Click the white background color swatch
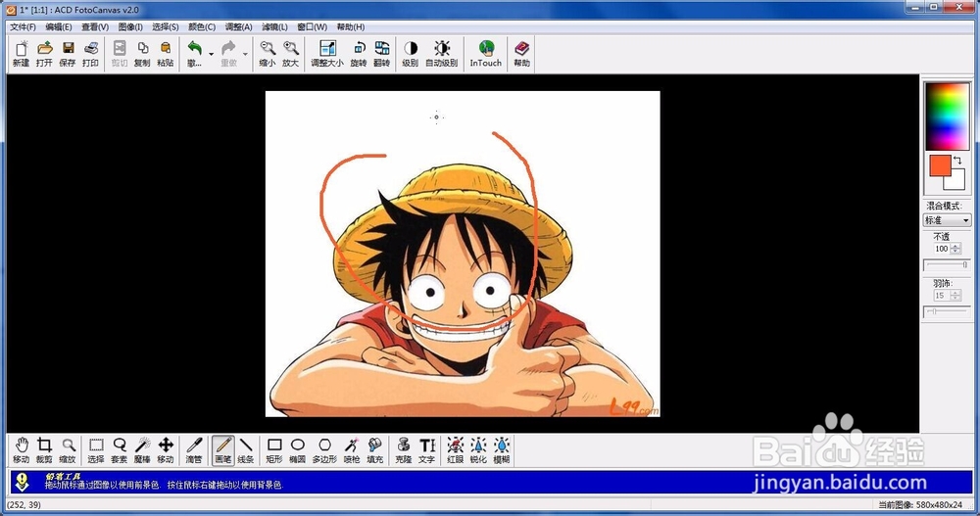980x516 pixels. click(956, 181)
